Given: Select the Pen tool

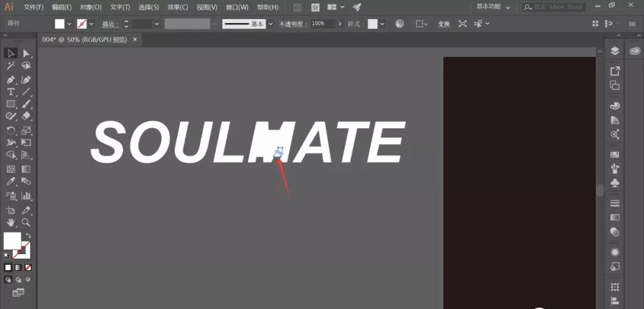Looking at the screenshot, I should [11, 79].
